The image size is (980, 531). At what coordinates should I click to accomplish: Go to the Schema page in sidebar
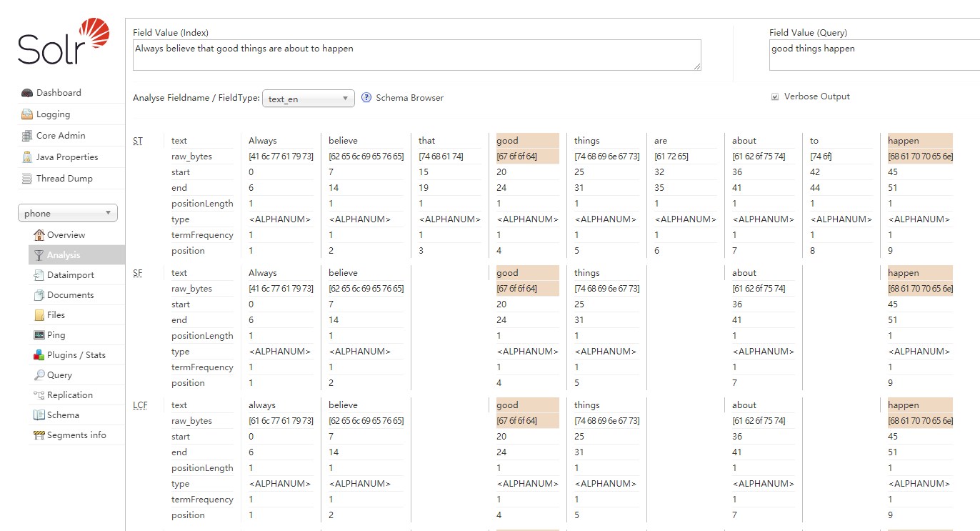click(63, 415)
